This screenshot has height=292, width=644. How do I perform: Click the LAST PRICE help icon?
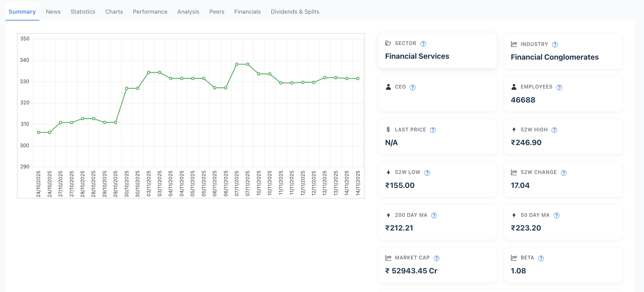pyautogui.click(x=433, y=130)
